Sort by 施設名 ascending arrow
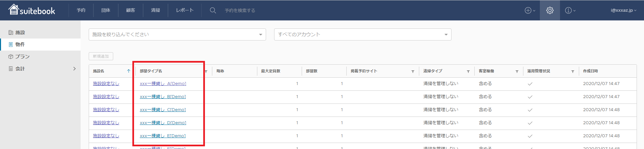This screenshot has width=644, height=149. pyautogui.click(x=129, y=71)
